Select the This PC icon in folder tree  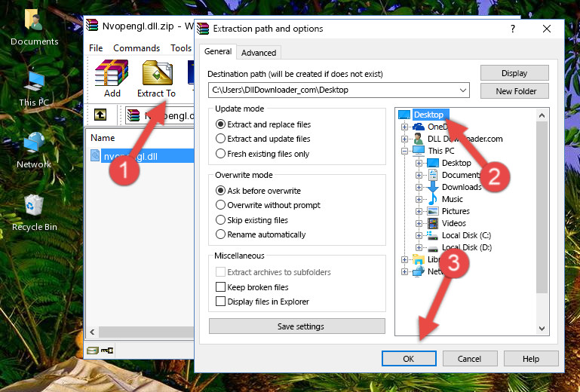click(x=419, y=151)
